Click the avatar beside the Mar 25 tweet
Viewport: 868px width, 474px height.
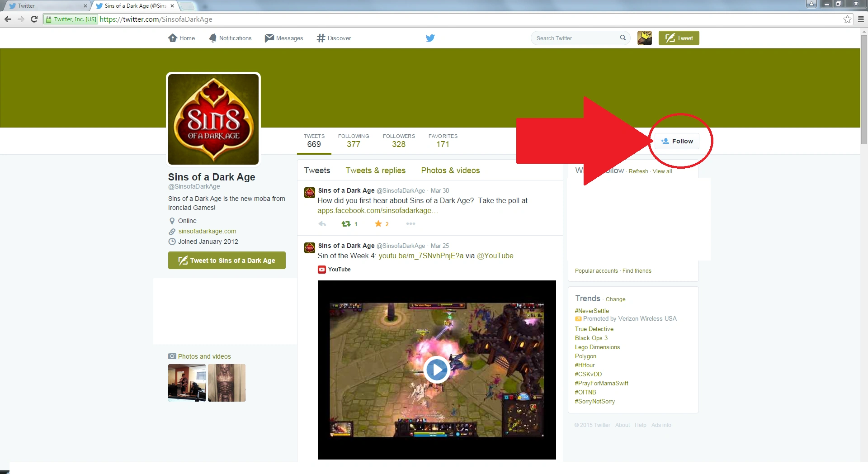coord(310,248)
